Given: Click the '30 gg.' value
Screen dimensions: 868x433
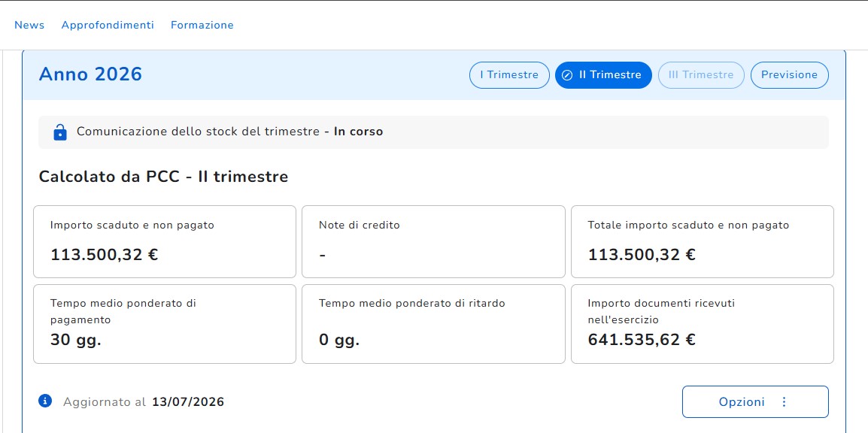Looking at the screenshot, I should (x=76, y=340).
